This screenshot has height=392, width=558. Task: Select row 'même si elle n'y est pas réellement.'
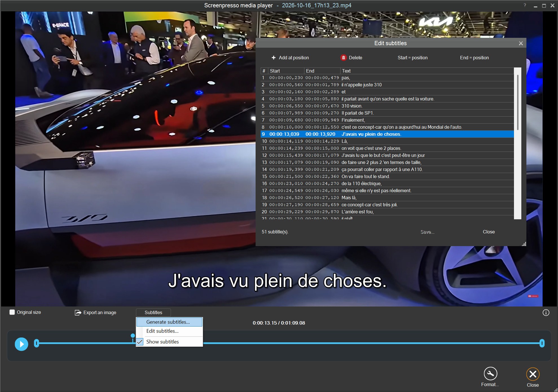[387, 190]
